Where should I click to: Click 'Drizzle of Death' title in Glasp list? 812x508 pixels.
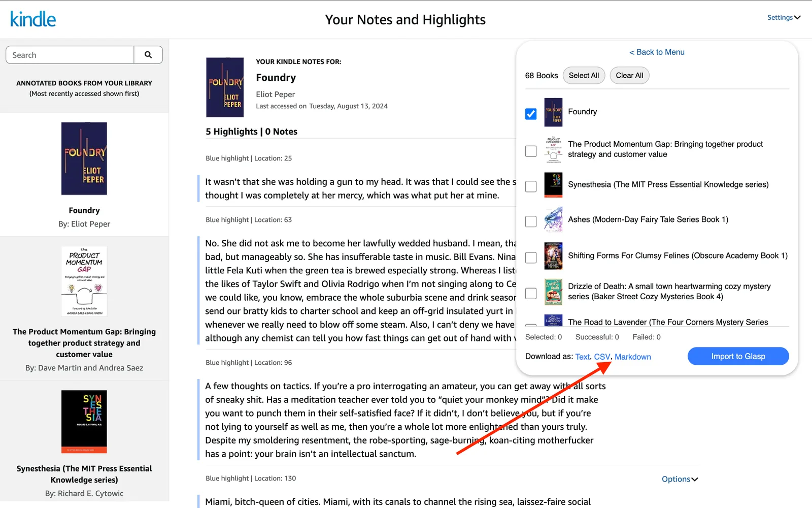point(669,292)
